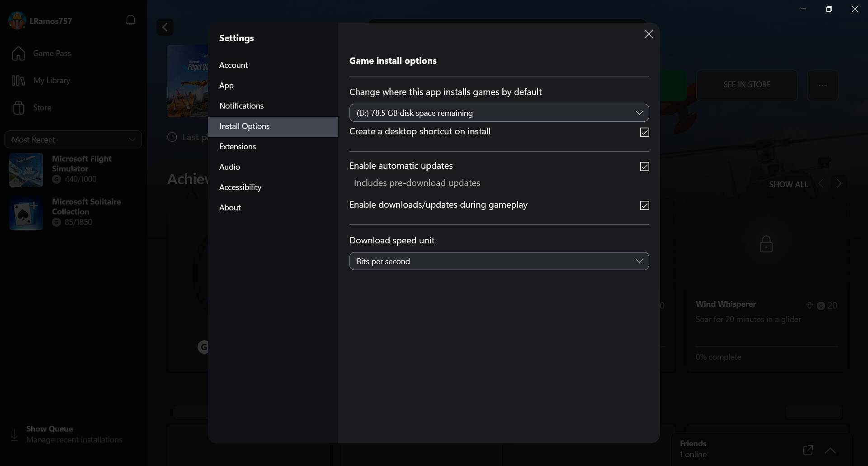This screenshot has width=868, height=466.
Task: Open the notifications bell
Action: point(131,20)
